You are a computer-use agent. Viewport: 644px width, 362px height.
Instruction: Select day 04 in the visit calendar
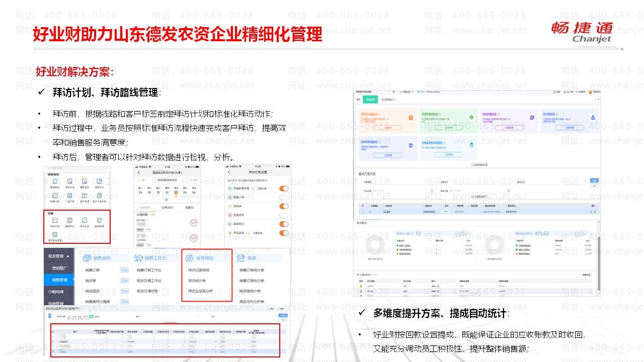(x=194, y=192)
